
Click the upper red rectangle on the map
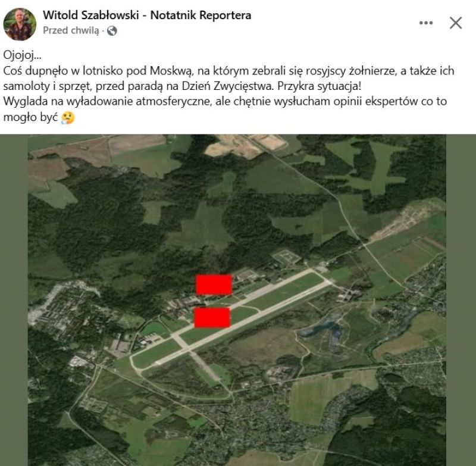214,284
